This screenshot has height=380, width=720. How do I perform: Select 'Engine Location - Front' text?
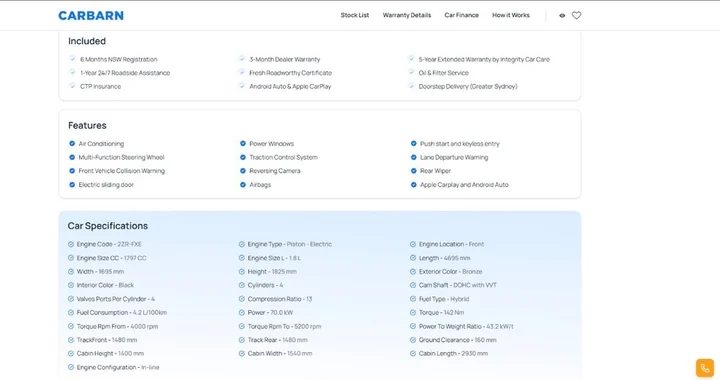[x=451, y=244]
